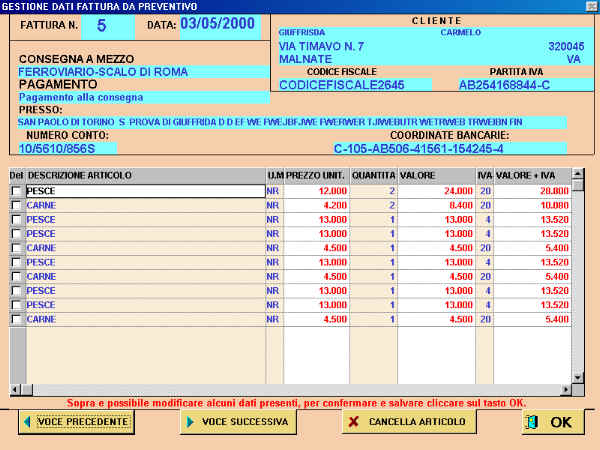The image size is (600, 450).
Task: Click the PREZZO UNIT. column header
Action: pos(316,175)
